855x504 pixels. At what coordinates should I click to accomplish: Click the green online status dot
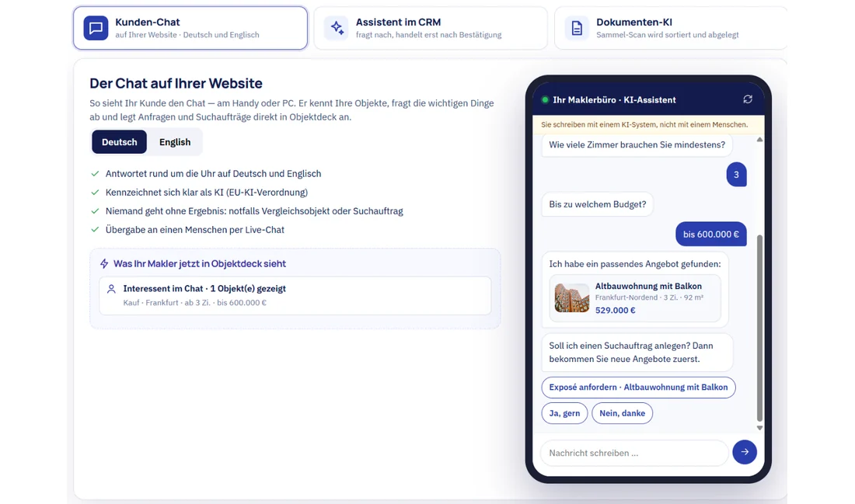pos(545,99)
